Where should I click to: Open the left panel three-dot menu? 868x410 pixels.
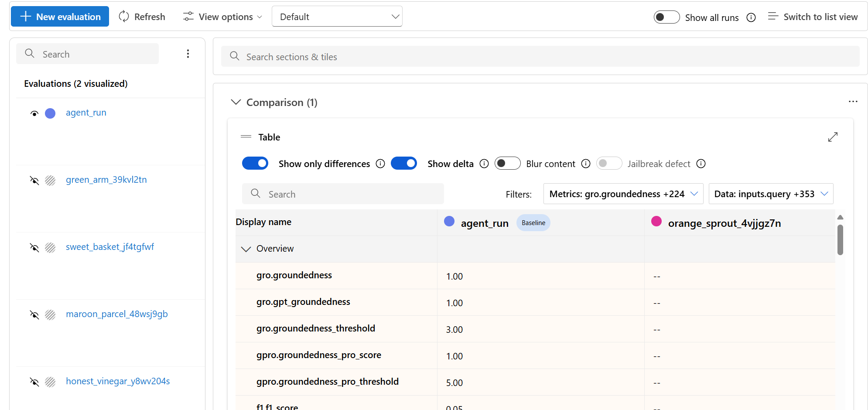(x=188, y=54)
